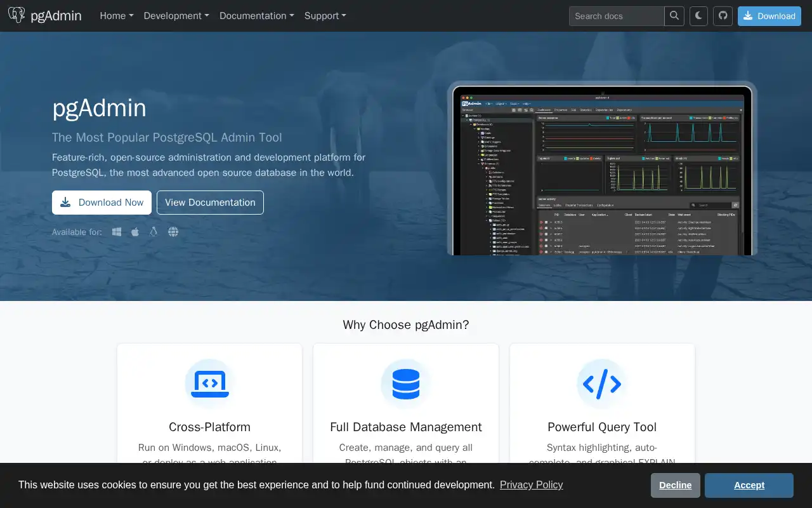Click the Cross-Platform card heading

pyautogui.click(x=210, y=427)
